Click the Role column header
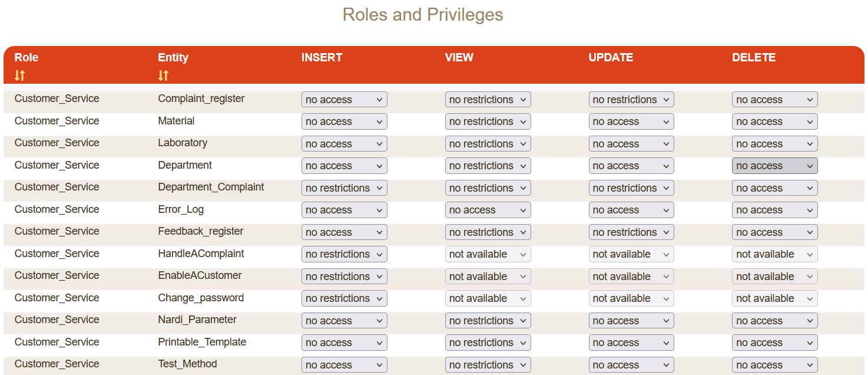 pyautogui.click(x=26, y=57)
